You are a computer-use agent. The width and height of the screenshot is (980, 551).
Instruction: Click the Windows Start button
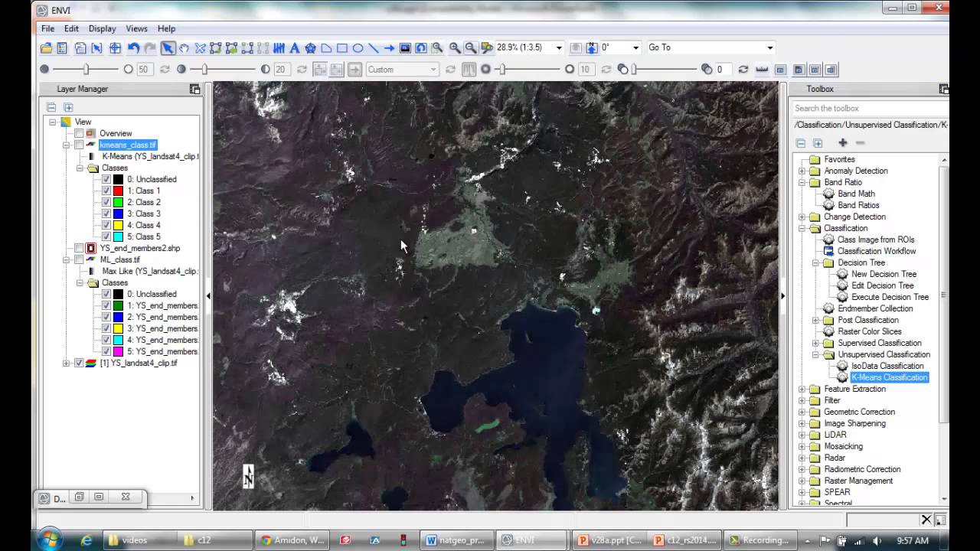49,539
